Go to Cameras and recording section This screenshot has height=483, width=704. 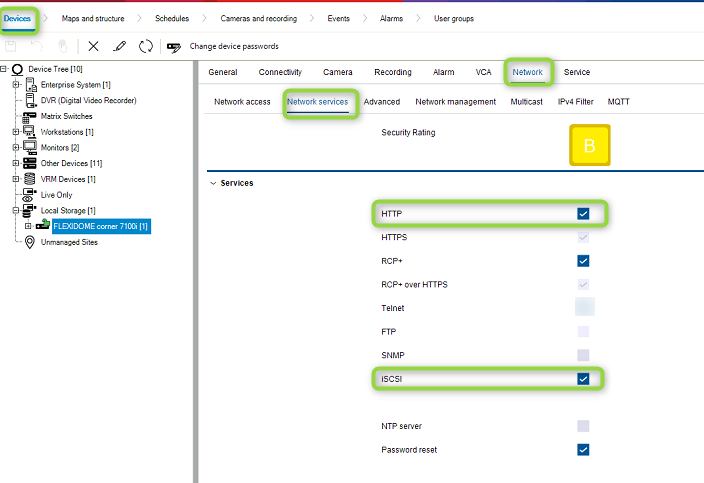tap(260, 18)
